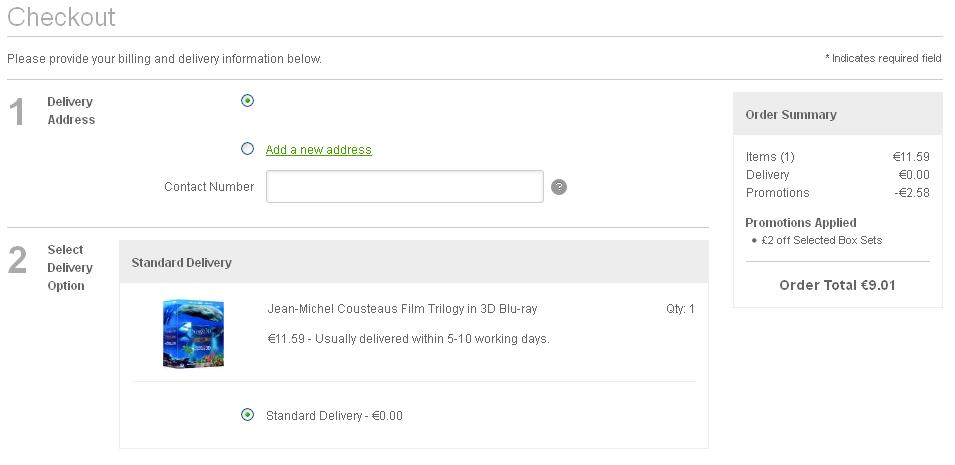Open the Add a new address link

tap(319, 150)
